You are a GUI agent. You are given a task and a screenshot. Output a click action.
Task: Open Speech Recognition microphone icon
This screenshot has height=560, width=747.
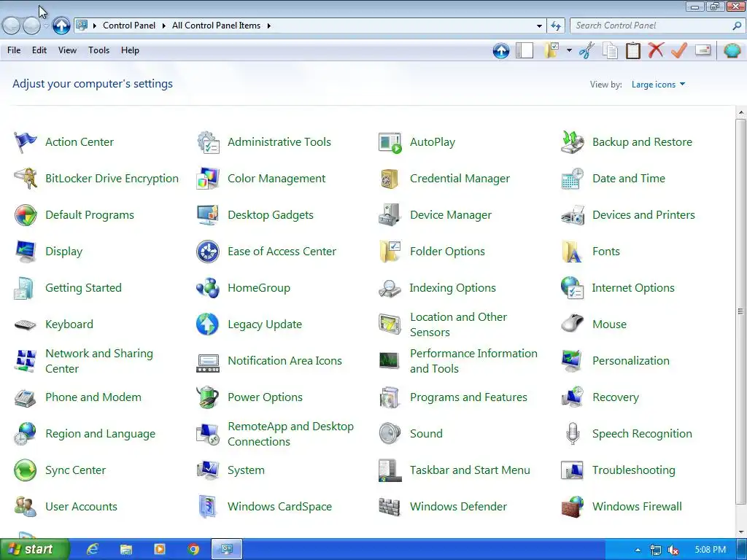point(573,433)
